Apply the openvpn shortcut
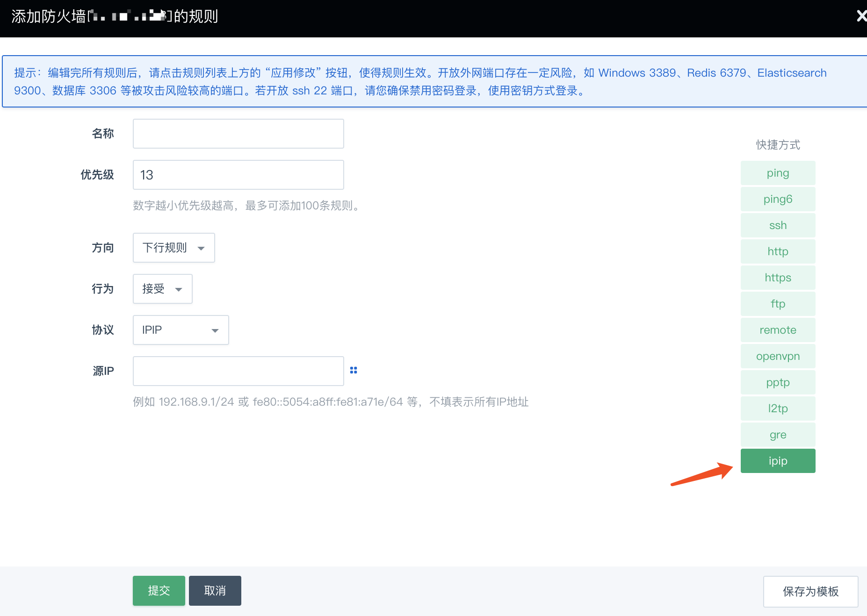 [778, 356]
